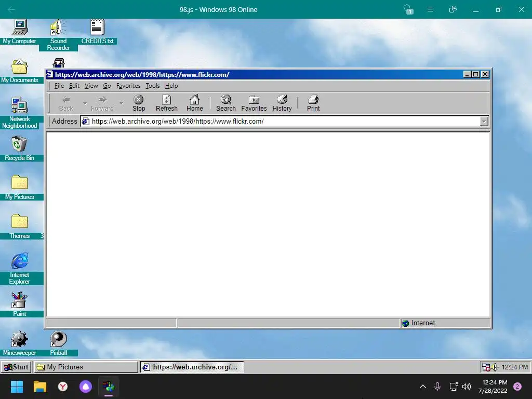
Task: Go back using the app header arrow
Action: [x=11, y=9]
